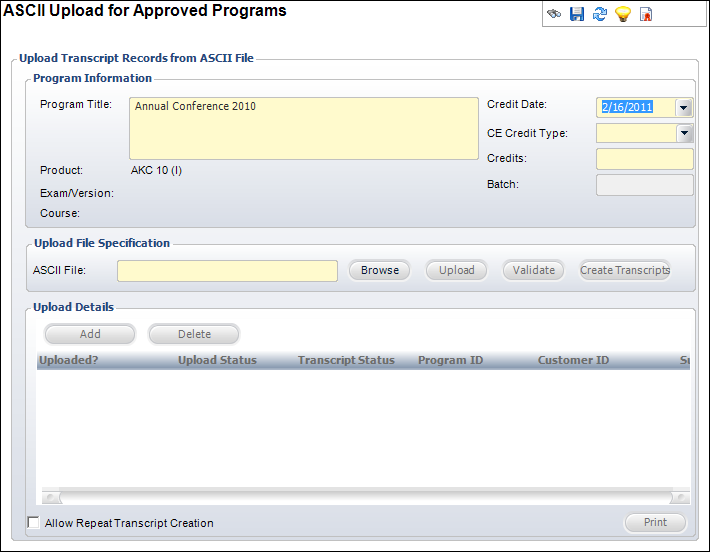This screenshot has height=552, width=710.
Task: Click the Upload button
Action: pos(456,270)
